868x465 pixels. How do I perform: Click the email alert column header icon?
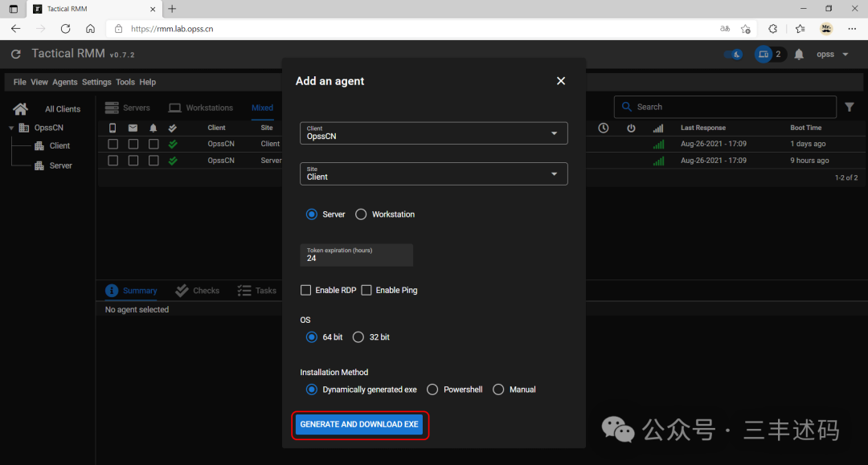pyautogui.click(x=133, y=128)
